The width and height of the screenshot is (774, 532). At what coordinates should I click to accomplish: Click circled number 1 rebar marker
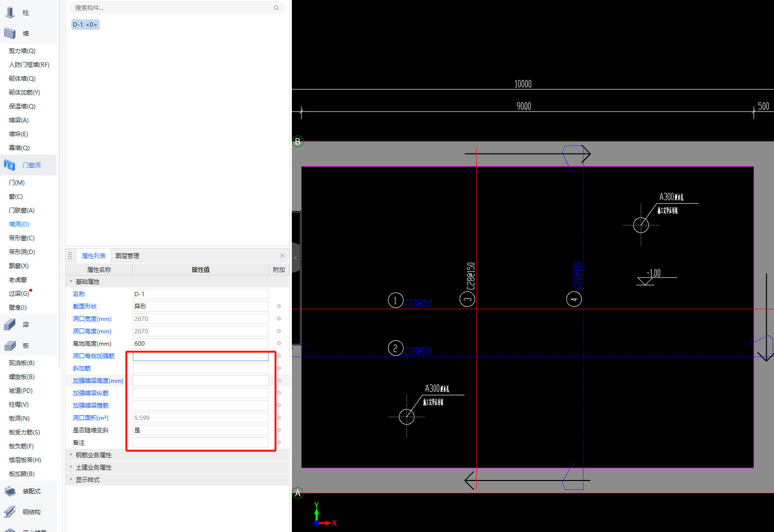tap(395, 300)
